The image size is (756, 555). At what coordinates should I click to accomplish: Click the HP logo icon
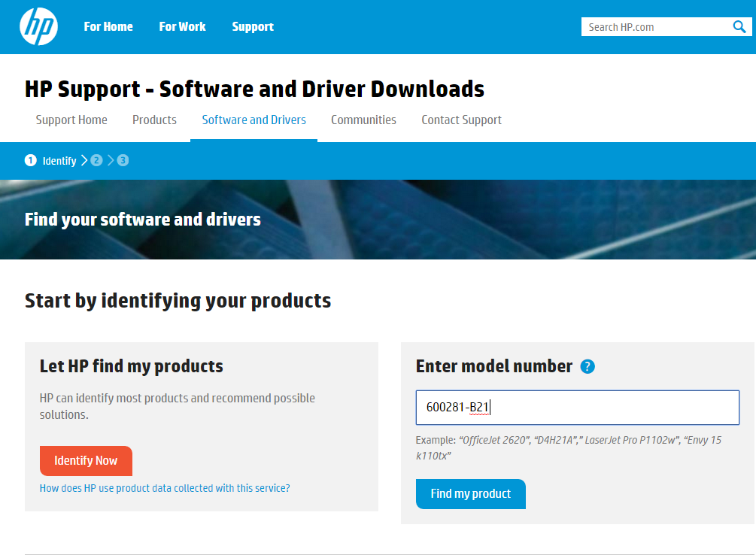(38, 26)
